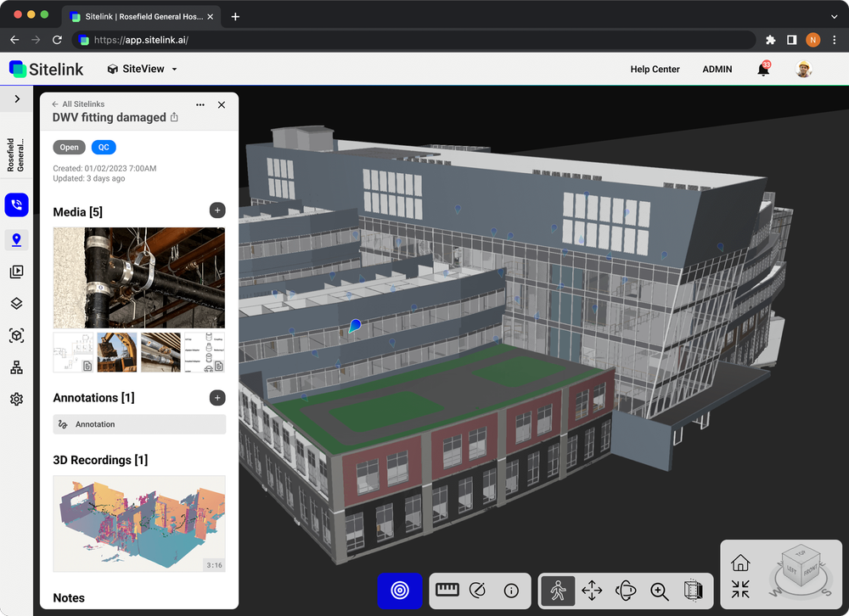This screenshot has width=849, height=616.
Task: Toggle the info display tool
Action: pos(510,591)
